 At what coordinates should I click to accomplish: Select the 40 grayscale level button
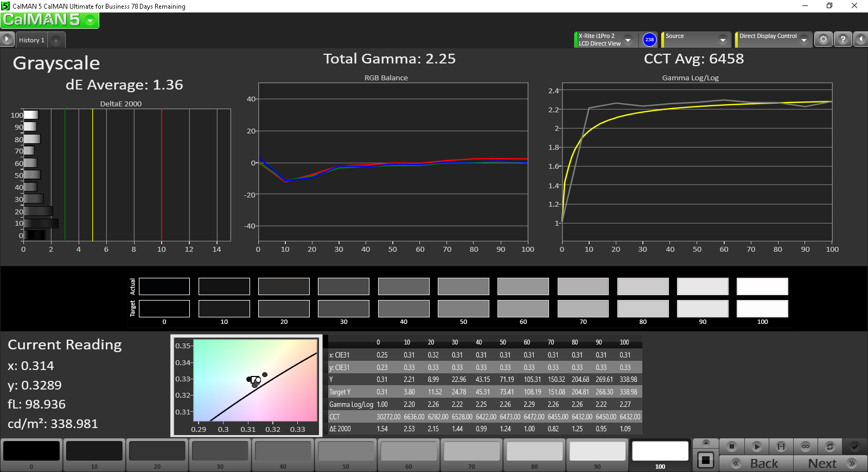(x=283, y=455)
